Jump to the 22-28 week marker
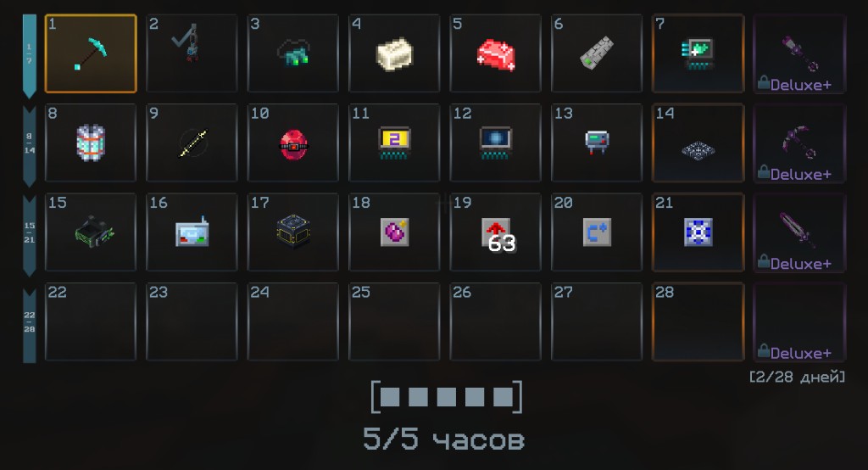This screenshot has width=868, height=470. [x=30, y=324]
